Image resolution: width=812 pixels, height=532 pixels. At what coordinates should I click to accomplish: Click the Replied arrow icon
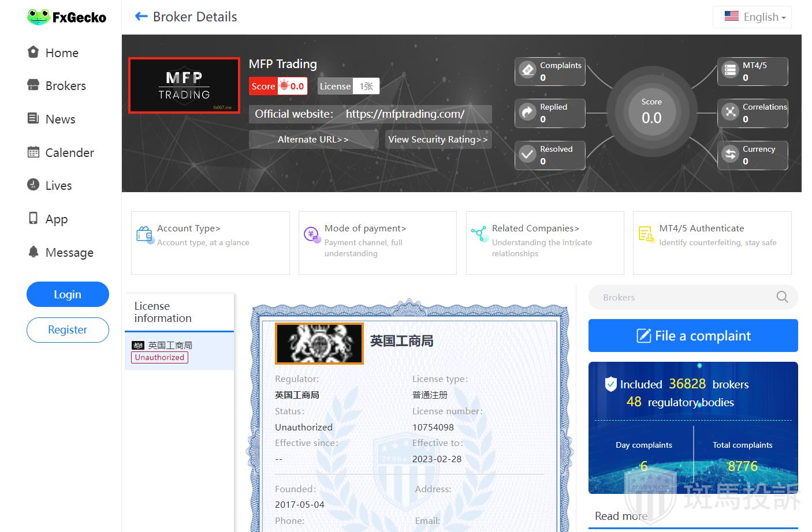click(527, 113)
